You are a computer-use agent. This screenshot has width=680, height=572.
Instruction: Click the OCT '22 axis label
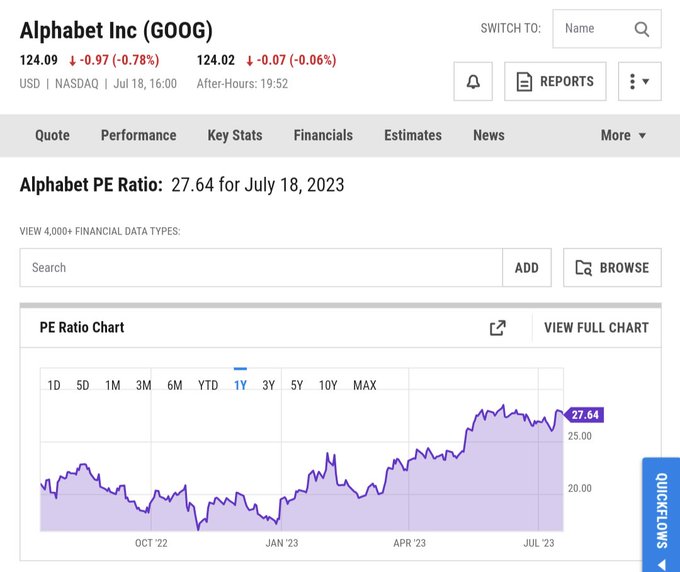(151, 543)
